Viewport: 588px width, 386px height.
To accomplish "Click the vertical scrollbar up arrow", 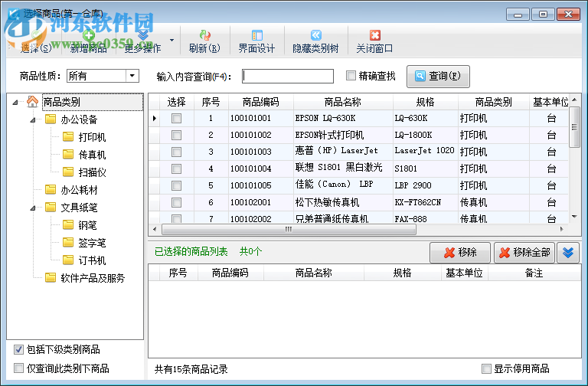I will pyautogui.click(x=574, y=100).
